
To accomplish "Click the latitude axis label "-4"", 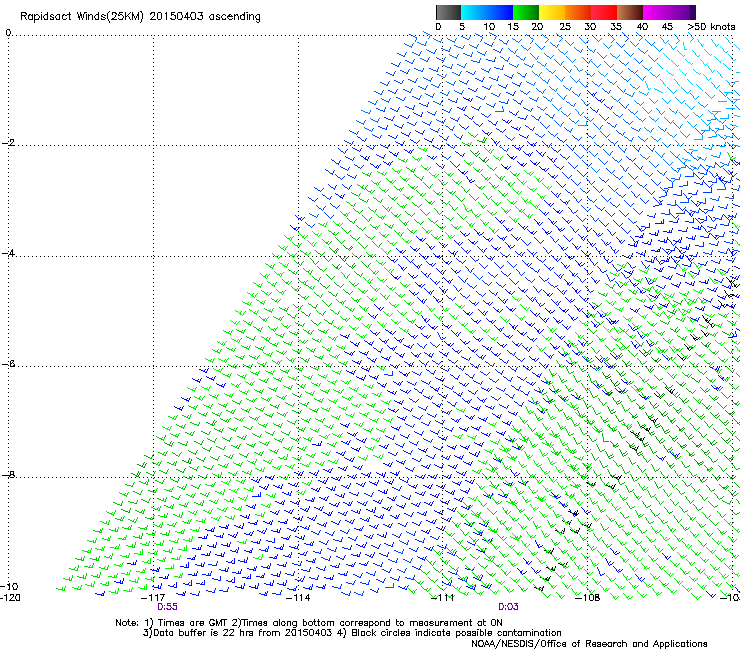I will click(8, 253).
